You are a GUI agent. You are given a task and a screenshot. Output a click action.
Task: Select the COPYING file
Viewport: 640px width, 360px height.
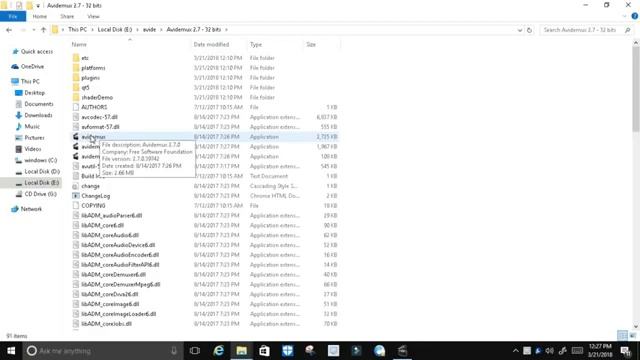(x=93, y=206)
